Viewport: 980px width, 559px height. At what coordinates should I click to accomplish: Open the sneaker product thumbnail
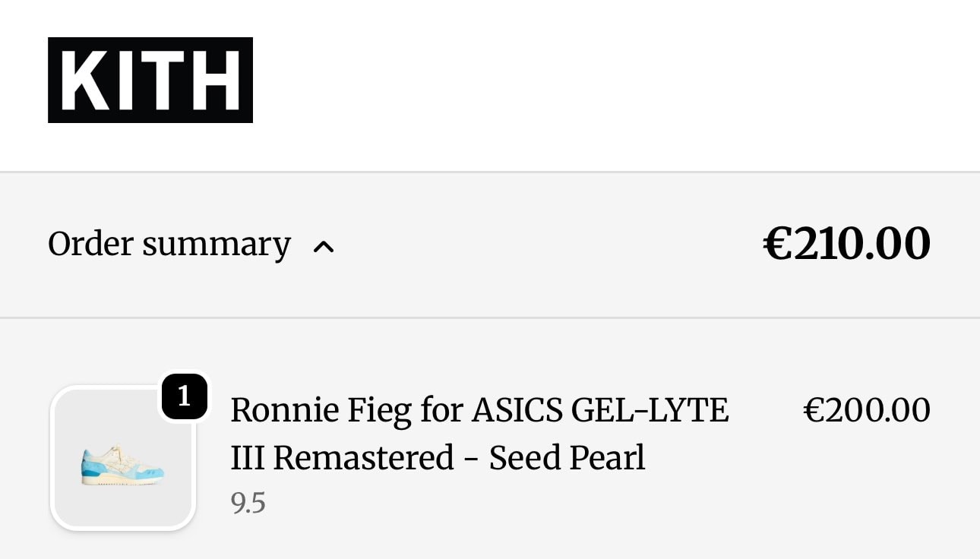point(123,458)
